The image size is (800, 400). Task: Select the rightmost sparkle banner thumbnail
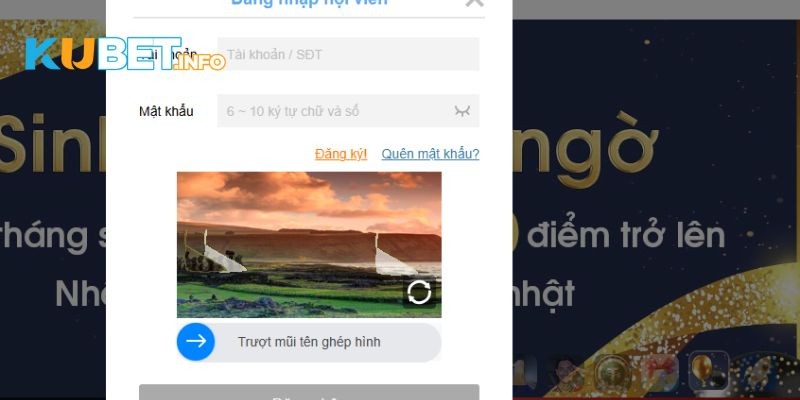(x=763, y=373)
